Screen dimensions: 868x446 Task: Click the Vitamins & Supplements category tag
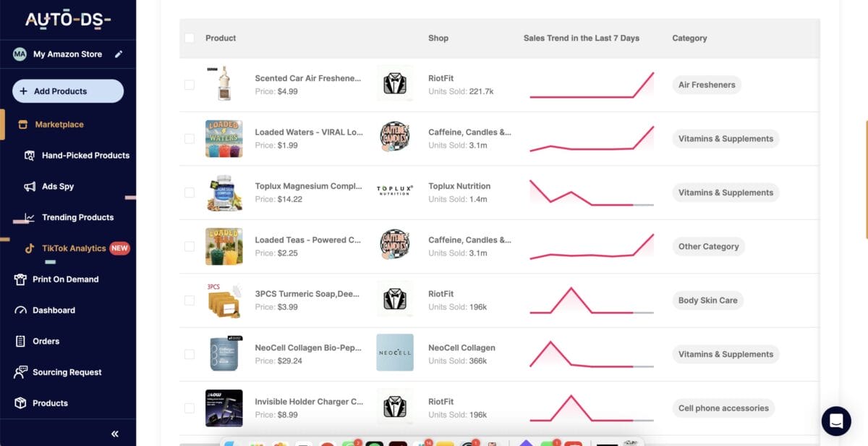coord(726,138)
